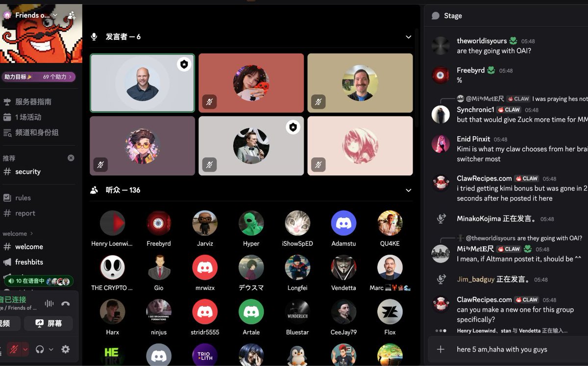
Task: Click Henry Loenwind's audience avatar
Action: pyautogui.click(x=113, y=224)
